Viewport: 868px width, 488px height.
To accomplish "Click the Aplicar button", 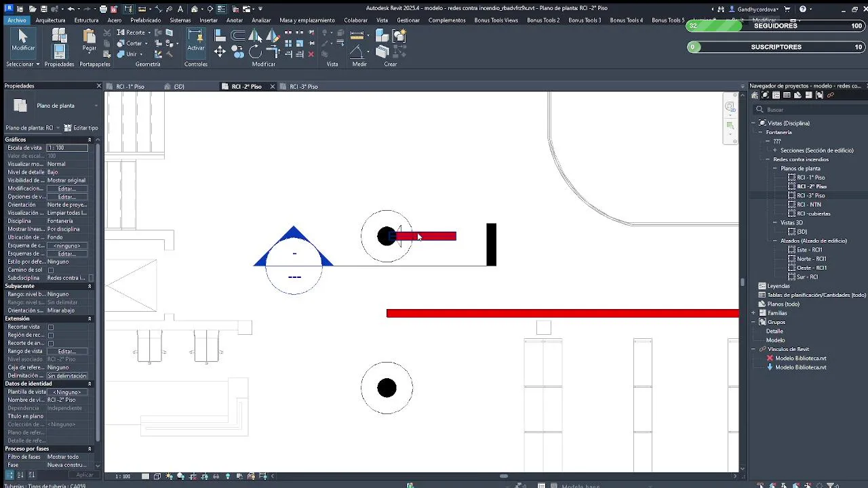I will [84, 474].
